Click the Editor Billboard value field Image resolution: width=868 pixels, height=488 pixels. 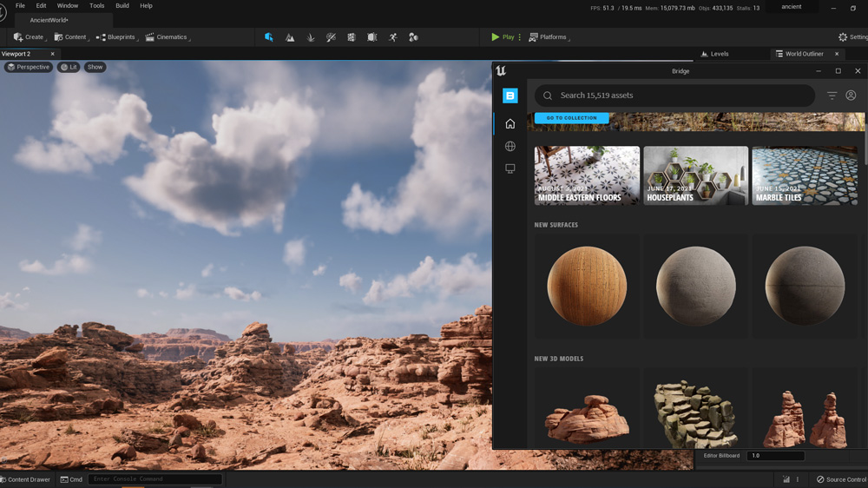[x=775, y=456]
